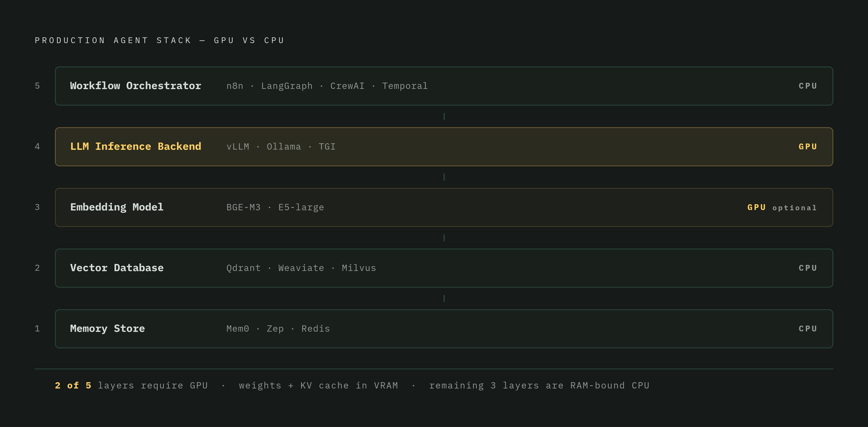The image size is (868, 427).
Task: Click the GPU label in LLM Inference row
Action: pyautogui.click(x=808, y=147)
